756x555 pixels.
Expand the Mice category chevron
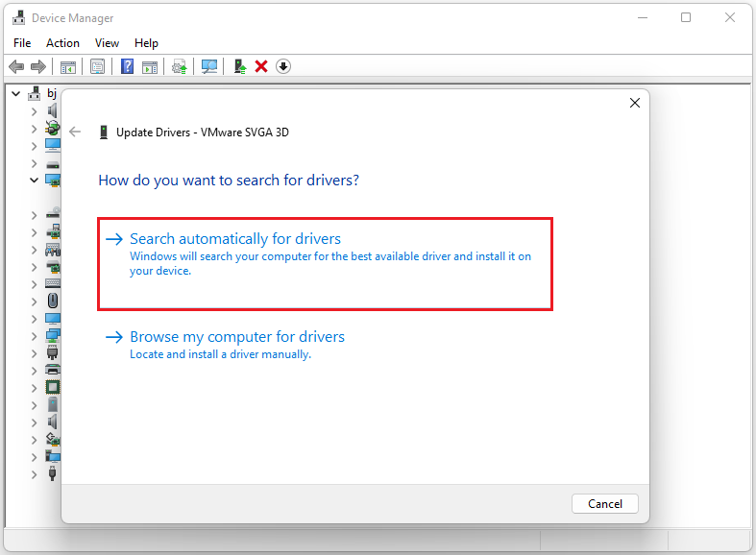coord(34,301)
